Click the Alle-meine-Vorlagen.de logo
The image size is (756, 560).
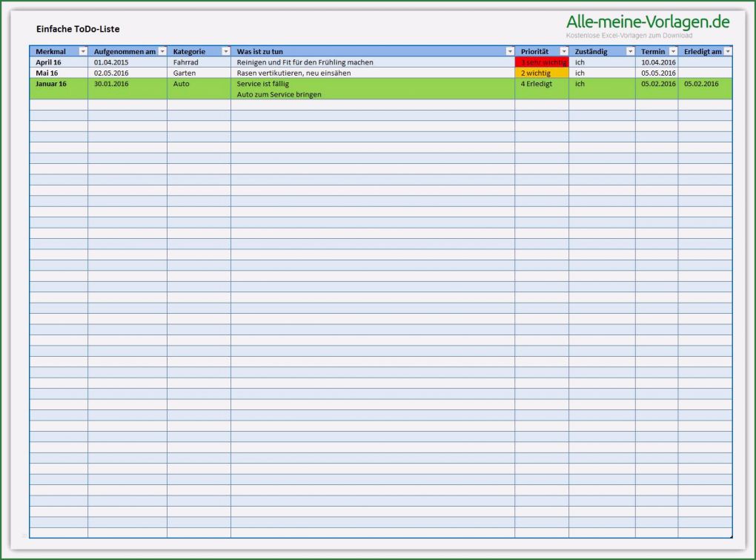[649, 22]
